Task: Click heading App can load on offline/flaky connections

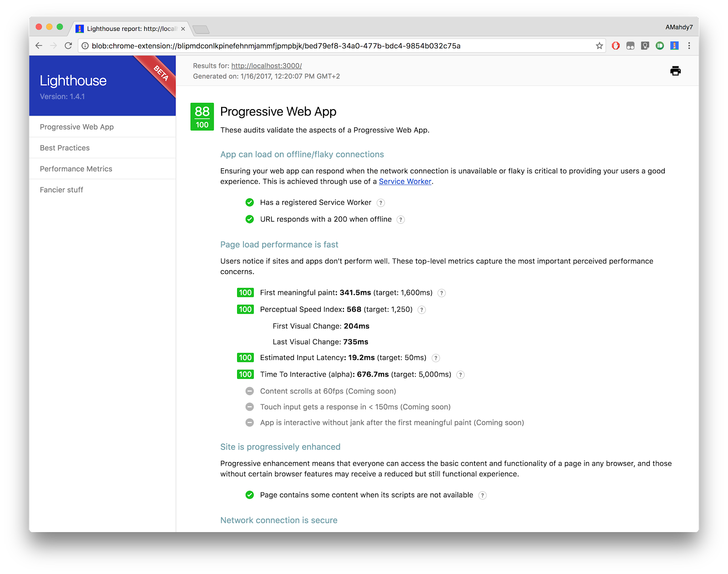Action: coord(302,155)
